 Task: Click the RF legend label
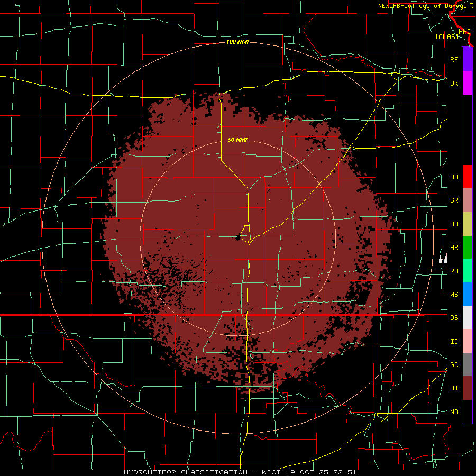click(454, 59)
